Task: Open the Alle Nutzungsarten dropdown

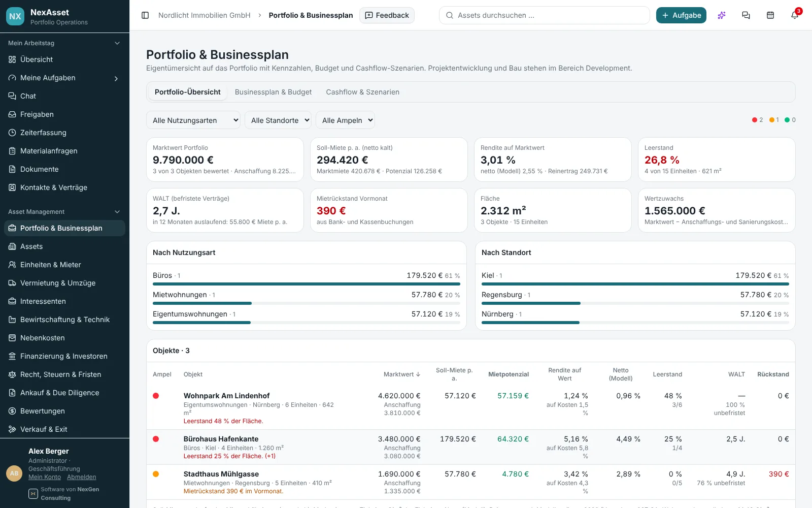Action: [193, 120]
